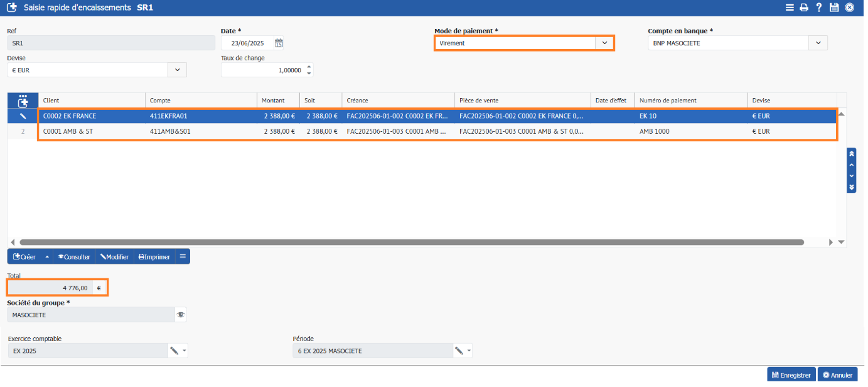Image resolution: width=868 pixels, height=387 pixels.
Task: Click the printer icon in title bar
Action: click(x=803, y=8)
